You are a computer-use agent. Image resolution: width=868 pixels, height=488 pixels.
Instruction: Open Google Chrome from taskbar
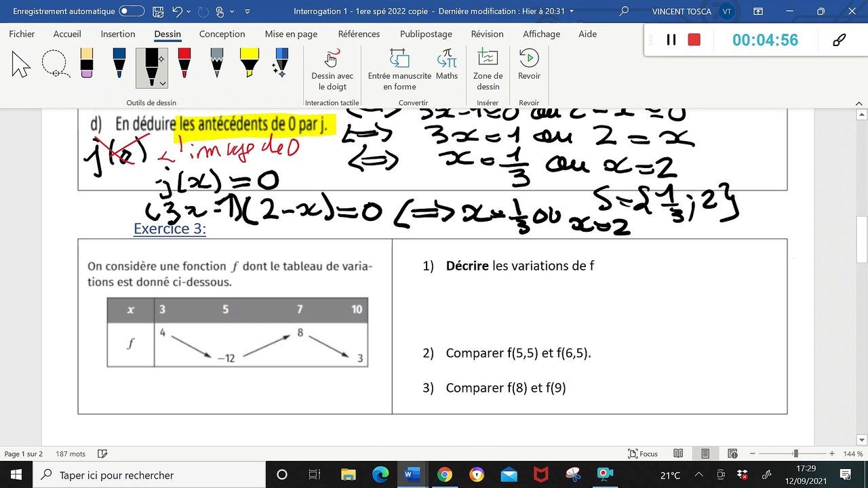coord(444,475)
